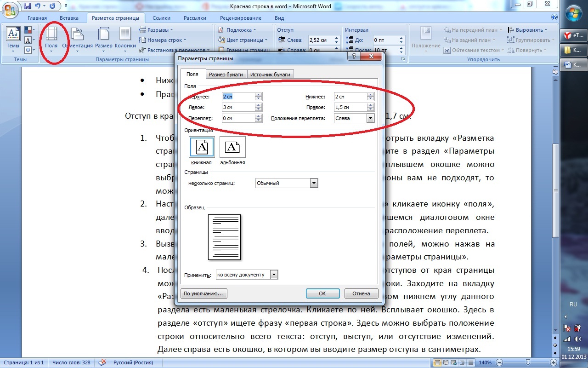
Task: Open Выровнять align menu
Action: tap(527, 30)
